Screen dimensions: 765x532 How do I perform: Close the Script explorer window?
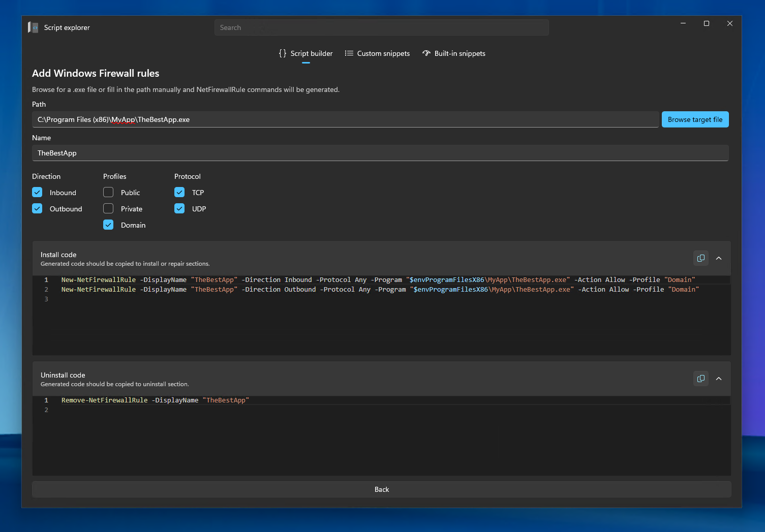pyautogui.click(x=730, y=23)
